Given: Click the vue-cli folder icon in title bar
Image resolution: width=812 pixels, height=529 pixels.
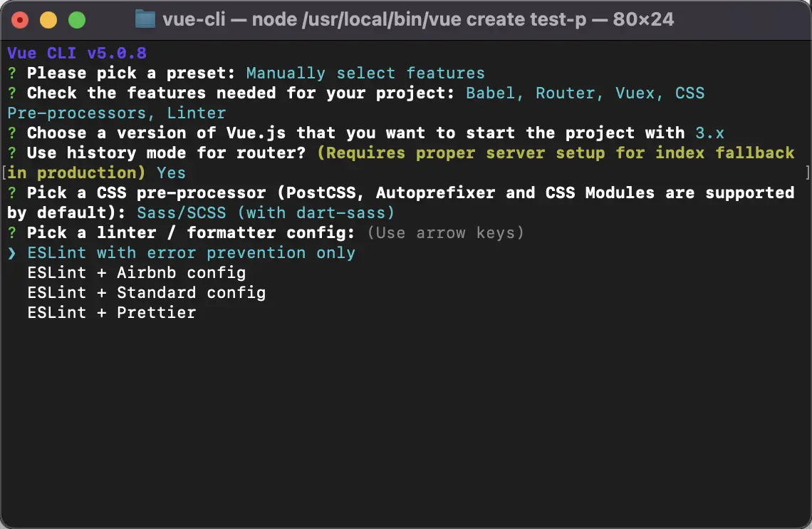Looking at the screenshot, I should [x=145, y=19].
